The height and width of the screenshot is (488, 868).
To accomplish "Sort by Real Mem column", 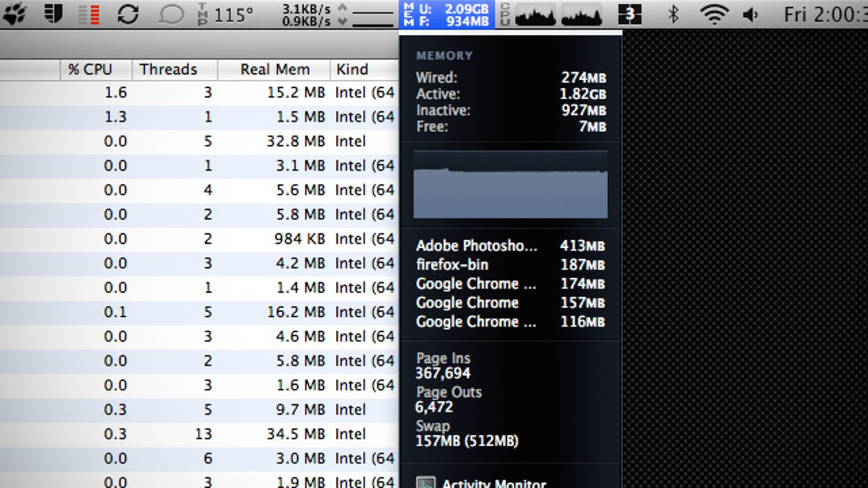I will point(274,69).
